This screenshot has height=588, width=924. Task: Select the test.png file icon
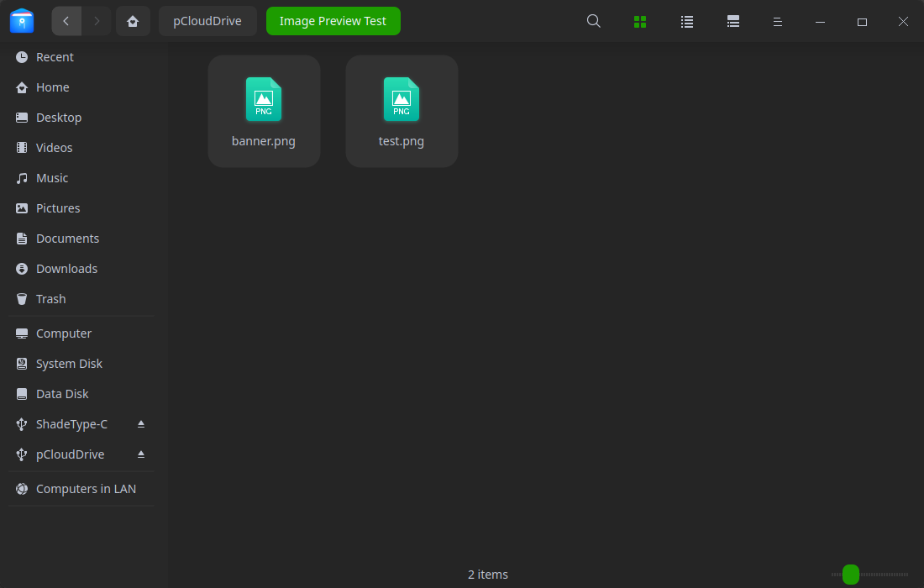402,99
